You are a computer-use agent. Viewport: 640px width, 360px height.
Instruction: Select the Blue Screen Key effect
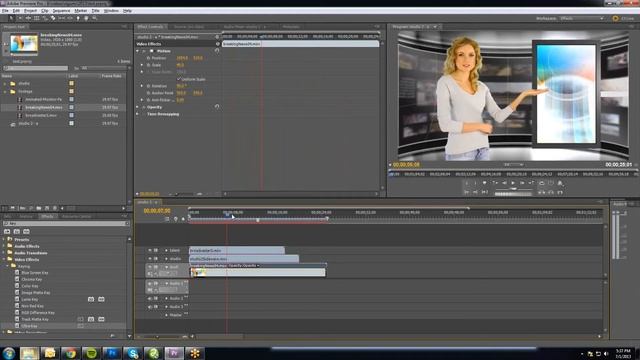click(x=35, y=273)
